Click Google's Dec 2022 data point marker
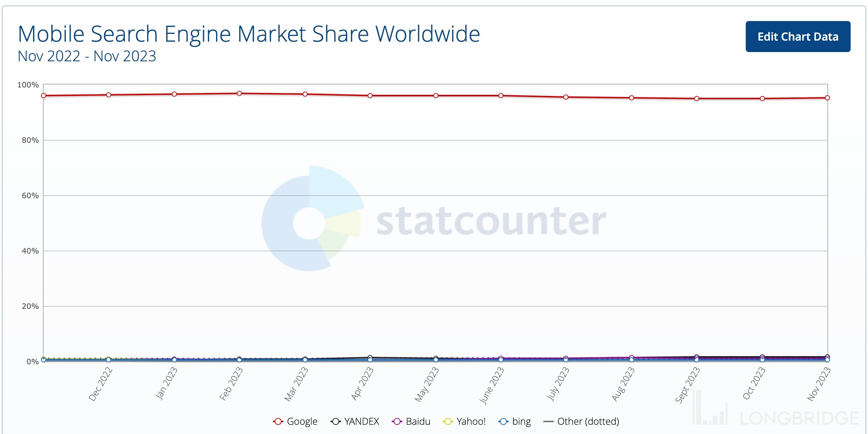 point(109,95)
